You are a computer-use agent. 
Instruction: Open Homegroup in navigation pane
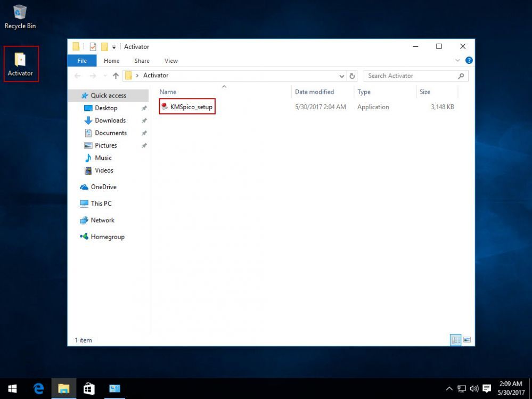pos(108,237)
